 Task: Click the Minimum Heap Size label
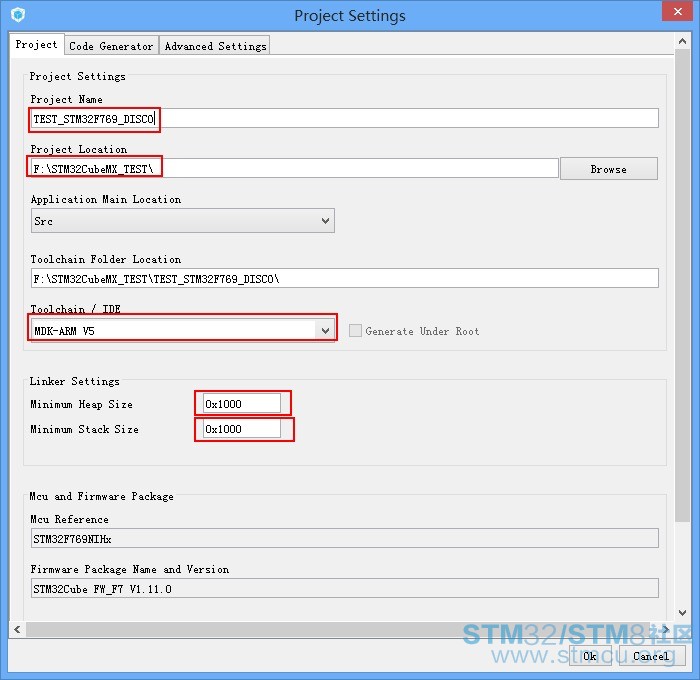tap(81, 405)
